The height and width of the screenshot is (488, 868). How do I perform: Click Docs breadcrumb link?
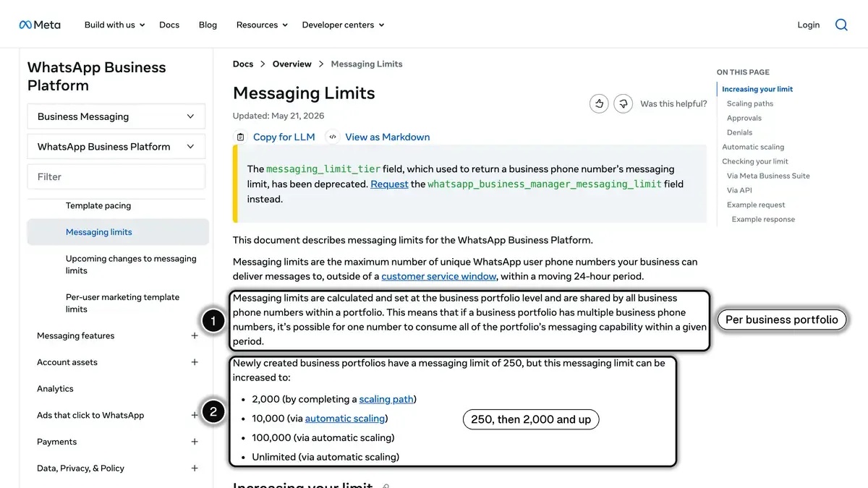pyautogui.click(x=243, y=64)
